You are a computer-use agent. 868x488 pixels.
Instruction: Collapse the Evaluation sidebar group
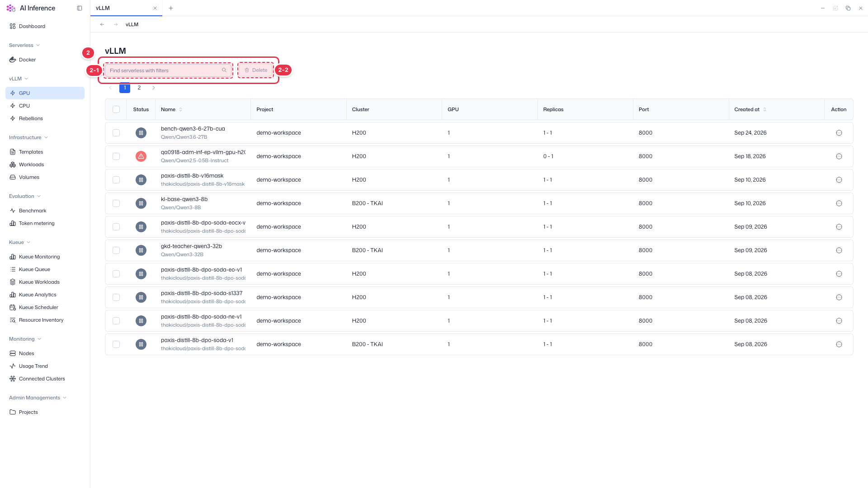point(25,196)
